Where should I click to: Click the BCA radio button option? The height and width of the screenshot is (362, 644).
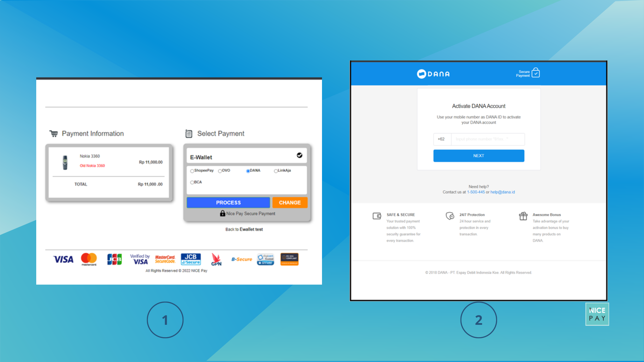pos(192,183)
